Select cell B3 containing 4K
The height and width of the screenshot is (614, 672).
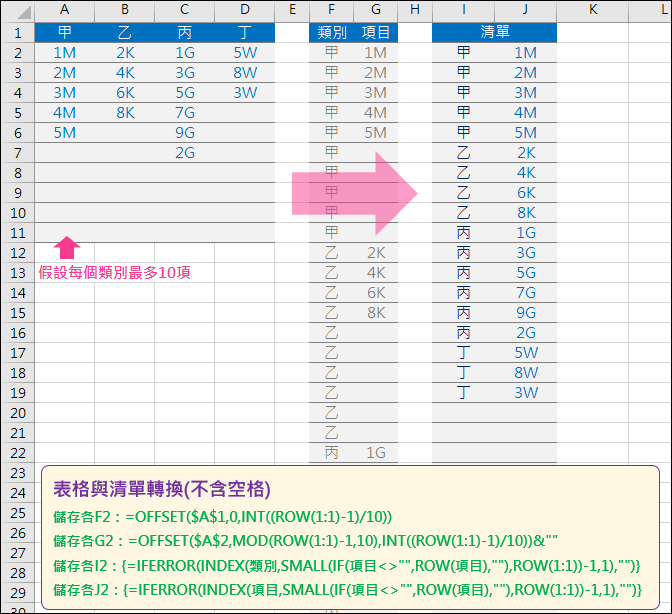coord(125,73)
